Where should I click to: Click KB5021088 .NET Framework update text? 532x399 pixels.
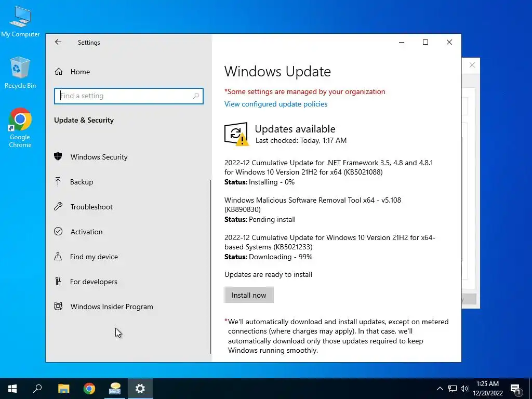point(328,167)
